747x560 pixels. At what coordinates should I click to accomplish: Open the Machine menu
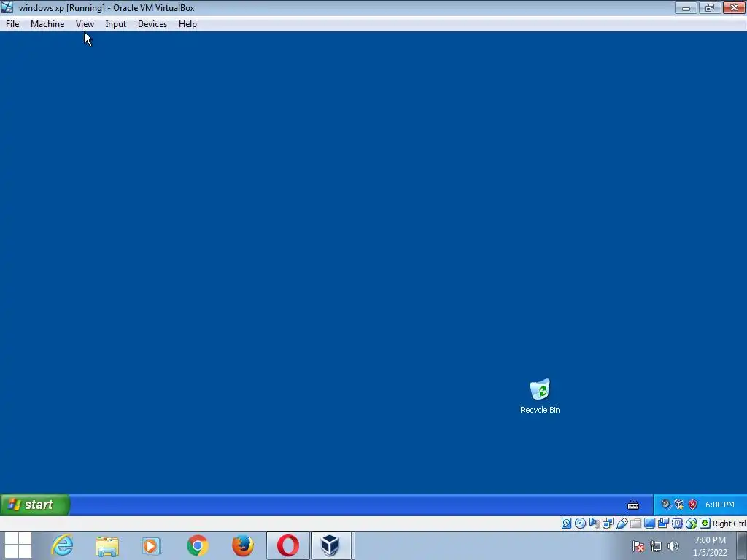[x=47, y=24]
